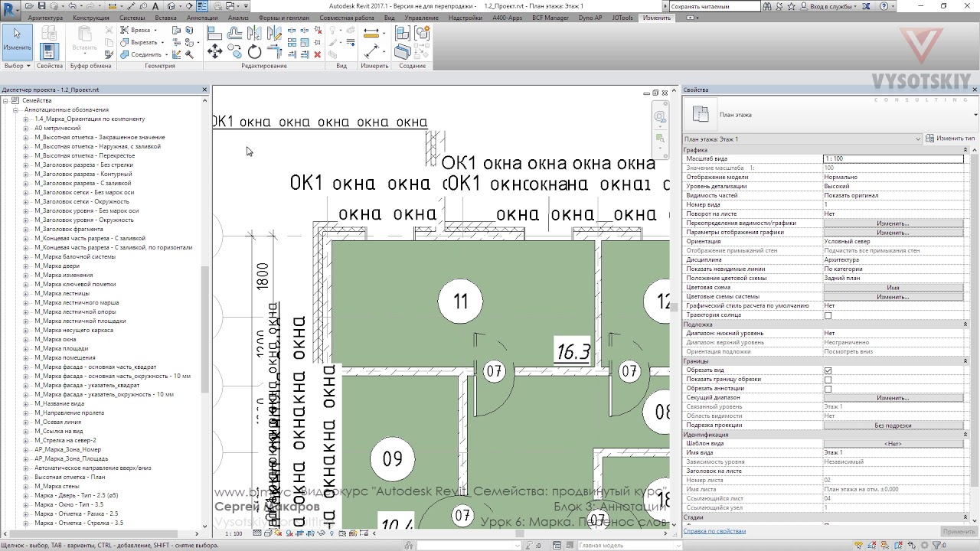Click Изменить тип button in Properties
The width and height of the screenshot is (980, 551).
950,139
